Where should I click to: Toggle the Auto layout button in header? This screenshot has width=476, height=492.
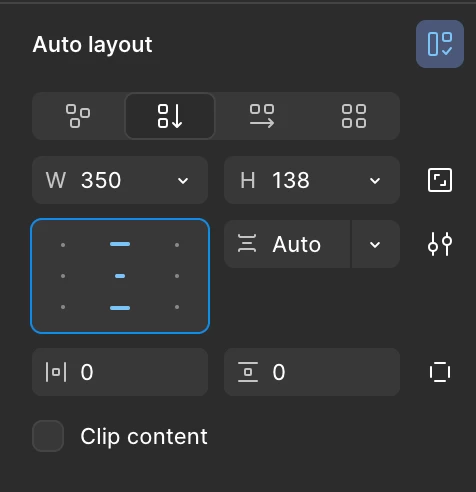click(440, 44)
